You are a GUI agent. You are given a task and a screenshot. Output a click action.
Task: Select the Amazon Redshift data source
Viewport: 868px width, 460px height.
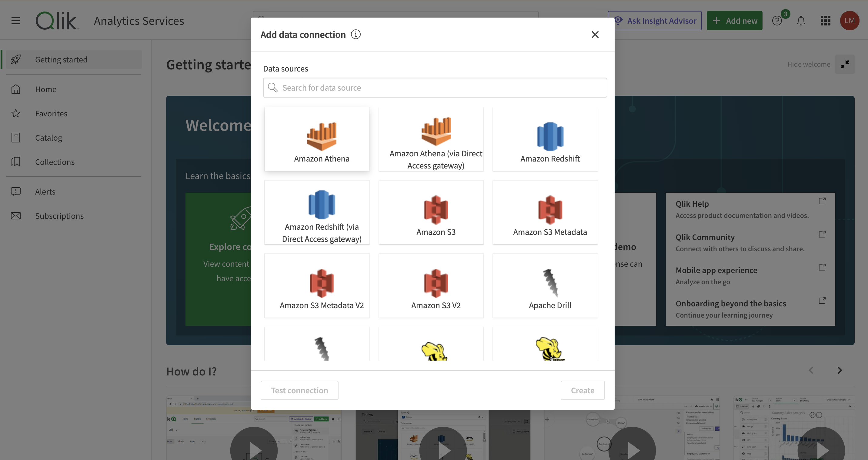[545, 139]
